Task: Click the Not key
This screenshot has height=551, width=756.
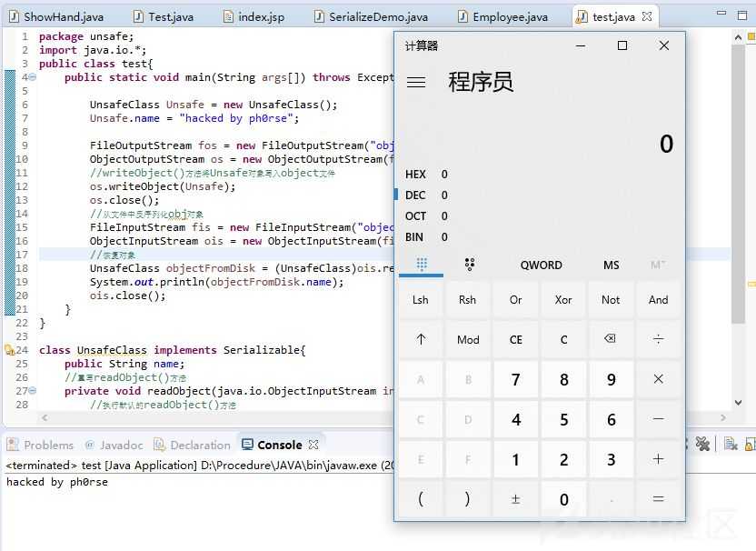Action: tap(611, 300)
